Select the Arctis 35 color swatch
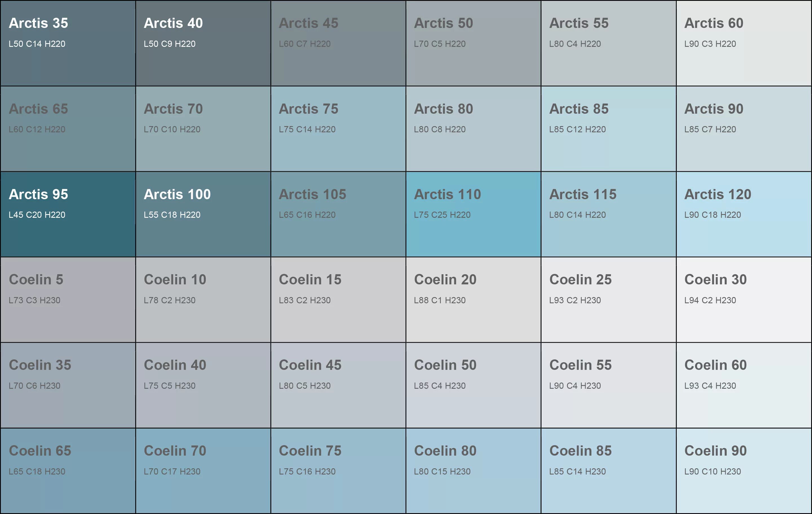 [68, 43]
